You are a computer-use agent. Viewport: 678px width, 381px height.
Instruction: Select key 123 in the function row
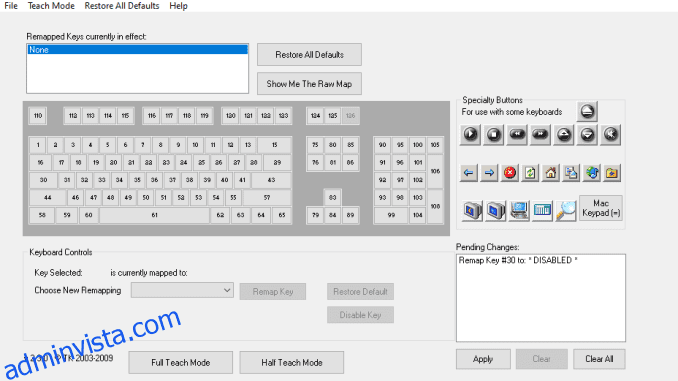click(x=283, y=115)
